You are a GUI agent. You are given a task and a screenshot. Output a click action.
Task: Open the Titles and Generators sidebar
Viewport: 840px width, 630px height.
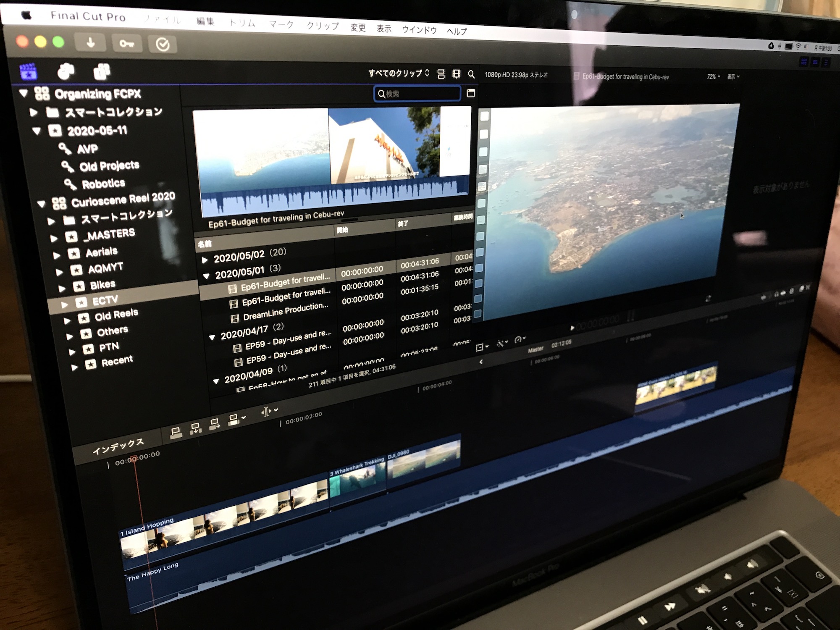pos(102,72)
